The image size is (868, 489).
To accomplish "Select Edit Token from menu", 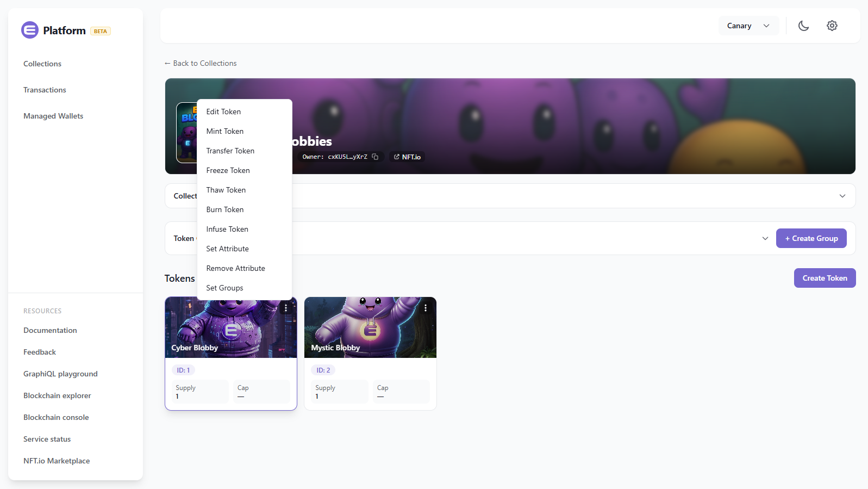I will coord(244,112).
